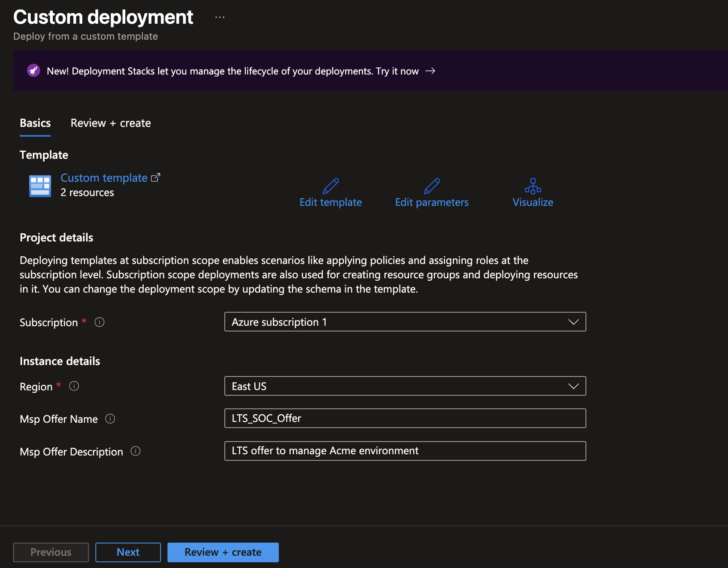Image resolution: width=728 pixels, height=568 pixels.
Task: Open the Visualize link
Action: click(x=533, y=202)
